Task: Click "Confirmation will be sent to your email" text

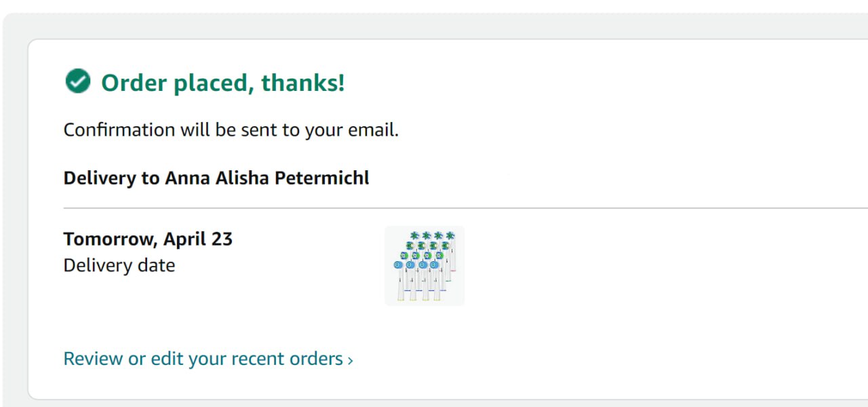Action: click(x=231, y=130)
